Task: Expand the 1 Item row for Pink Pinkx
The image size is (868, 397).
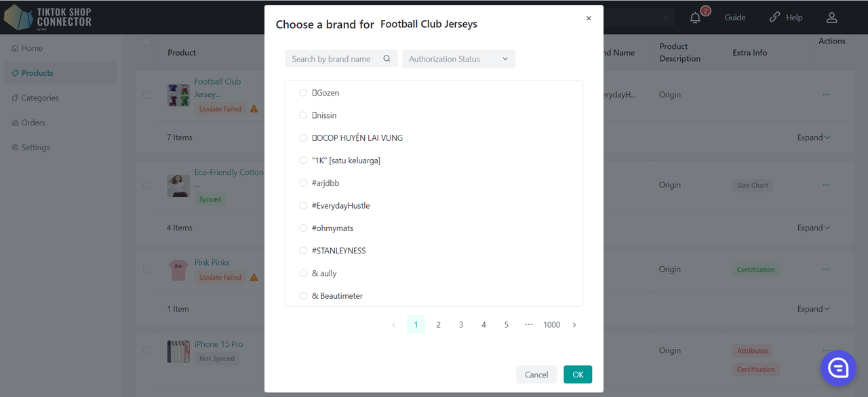Action: pos(814,309)
